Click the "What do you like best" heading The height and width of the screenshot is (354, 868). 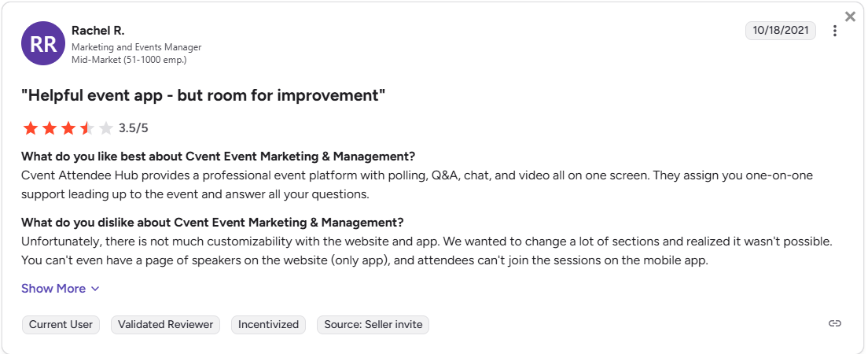[218, 155]
